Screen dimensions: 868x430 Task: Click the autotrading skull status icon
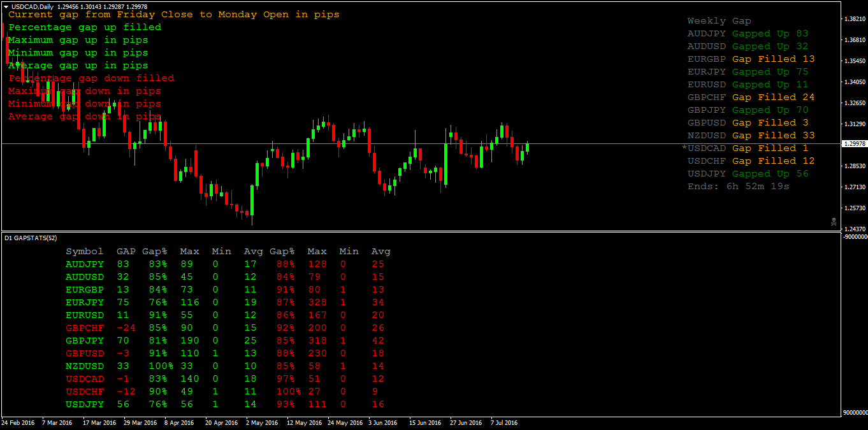(834, 222)
